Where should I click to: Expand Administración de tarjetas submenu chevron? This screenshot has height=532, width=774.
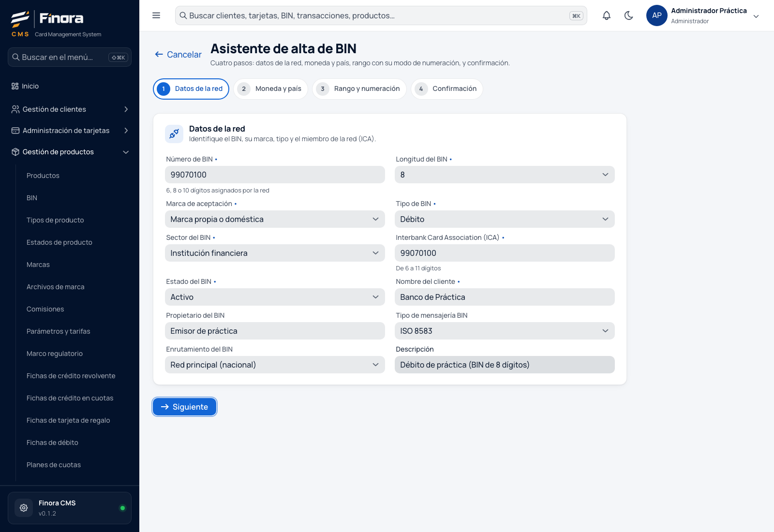pos(126,131)
